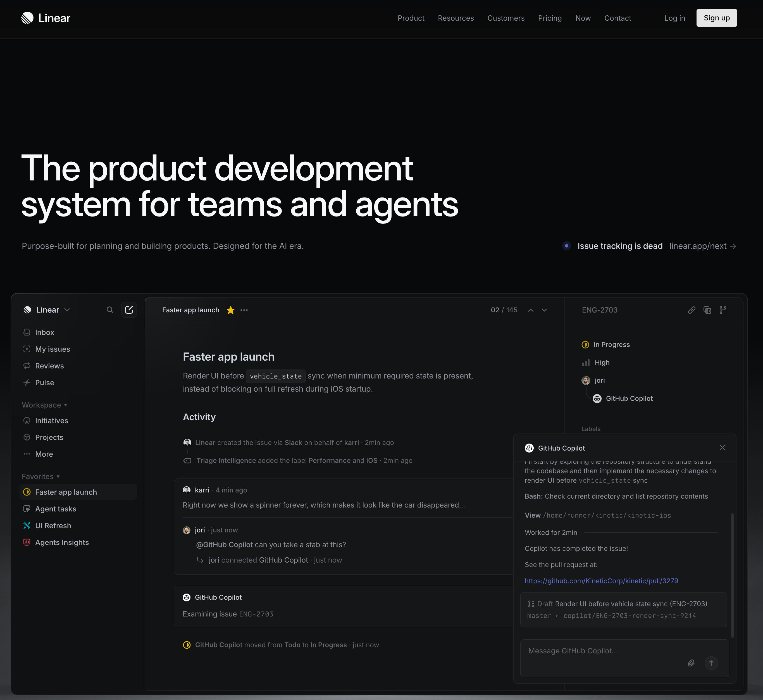
Task: Open Inbox in the sidebar
Action: [x=44, y=332]
